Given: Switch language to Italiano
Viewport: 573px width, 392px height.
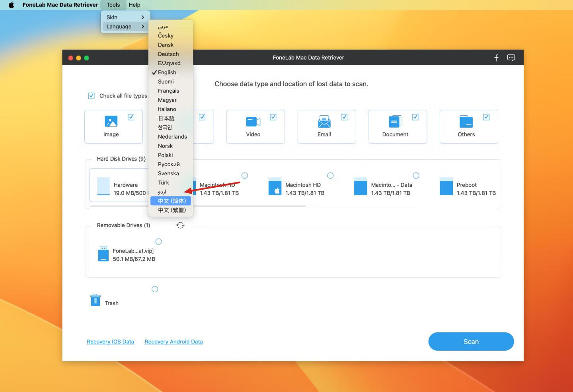Looking at the screenshot, I should pyautogui.click(x=171, y=109).
